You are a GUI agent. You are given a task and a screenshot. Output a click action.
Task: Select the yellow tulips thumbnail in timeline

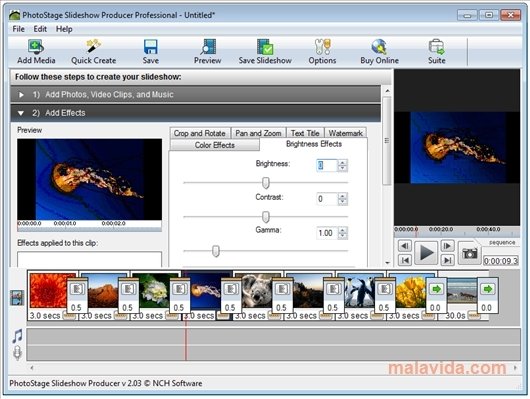tap(411, 291)
